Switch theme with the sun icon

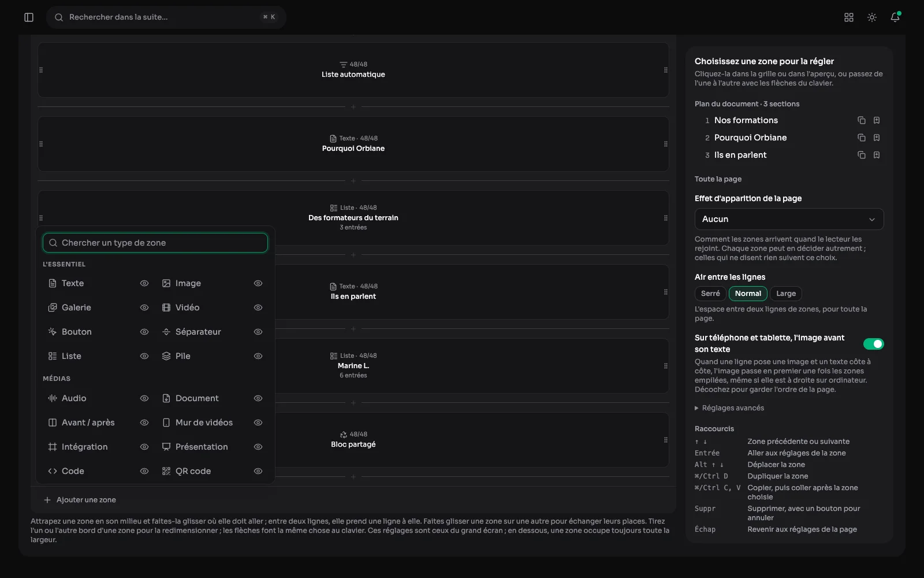tap(872, 17)
